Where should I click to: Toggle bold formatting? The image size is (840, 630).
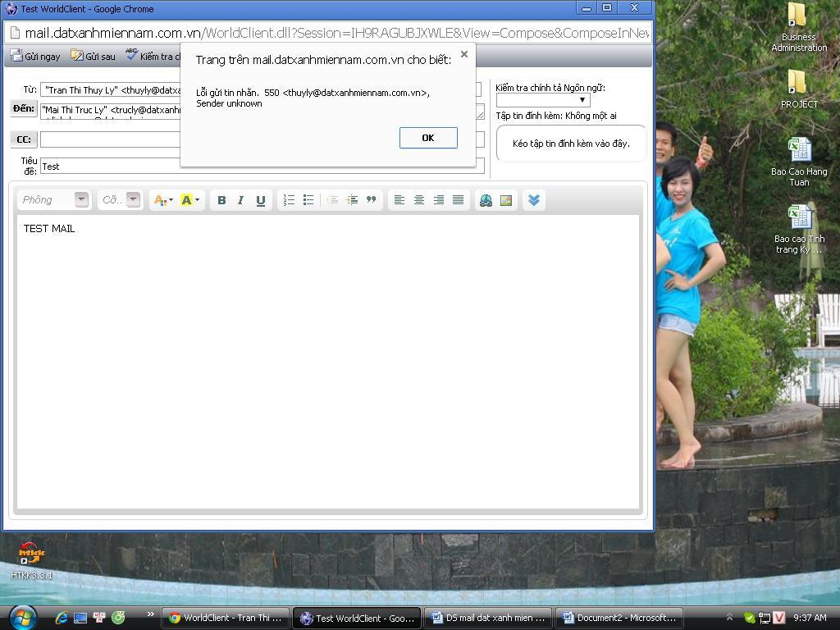(x=221, y=200)
